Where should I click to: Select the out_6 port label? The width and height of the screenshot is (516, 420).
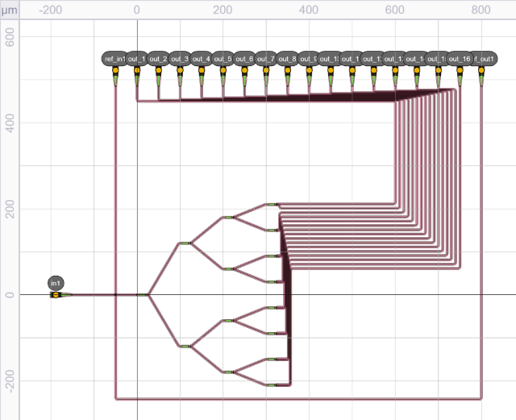(x=245, y=59)
